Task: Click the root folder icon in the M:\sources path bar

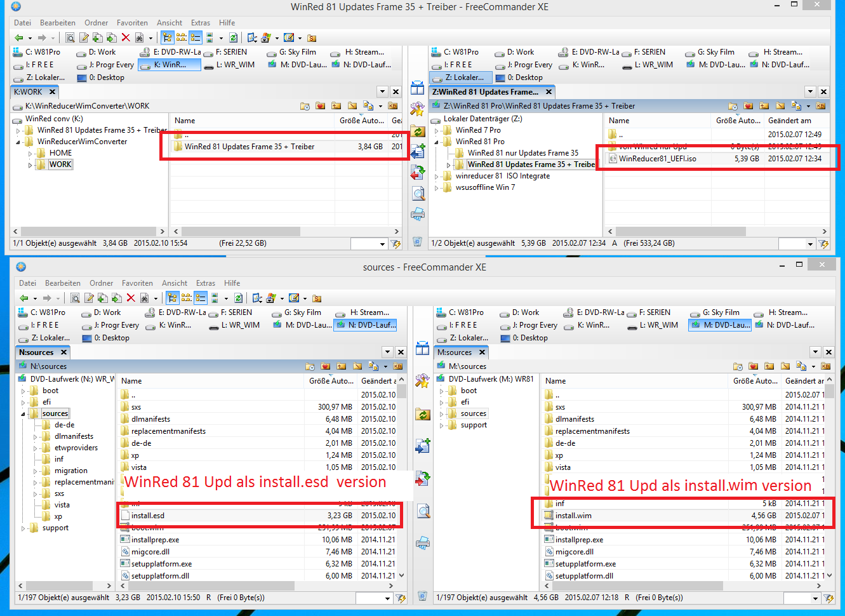Action: 785,366
